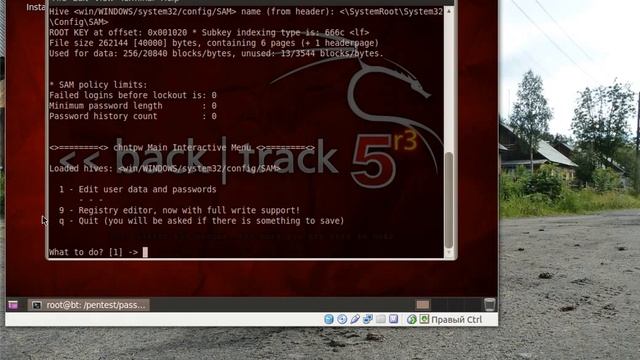This screenshot has width=640, height=360.
Task: Open the hard disk activity indicator
Action: (329, 319)
